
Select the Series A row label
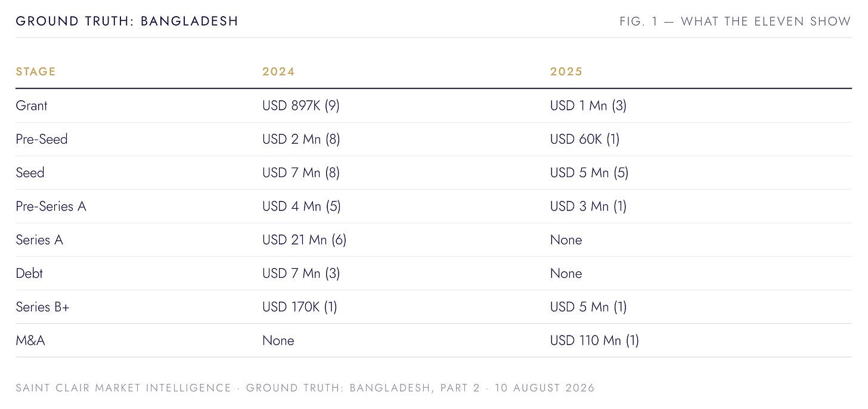[x=39, y=240]
